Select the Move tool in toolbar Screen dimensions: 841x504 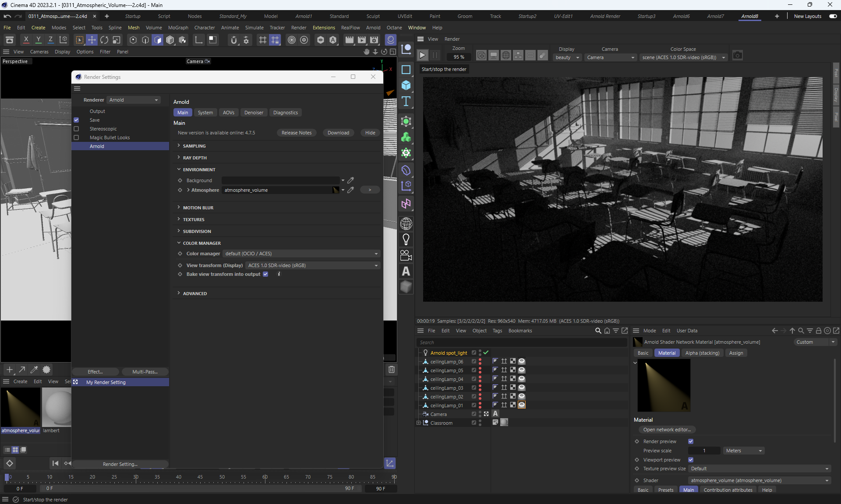pos(92,40)
